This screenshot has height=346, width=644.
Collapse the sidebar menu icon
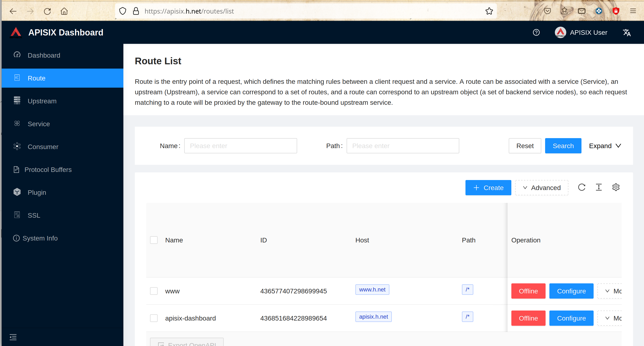point(13,337)
